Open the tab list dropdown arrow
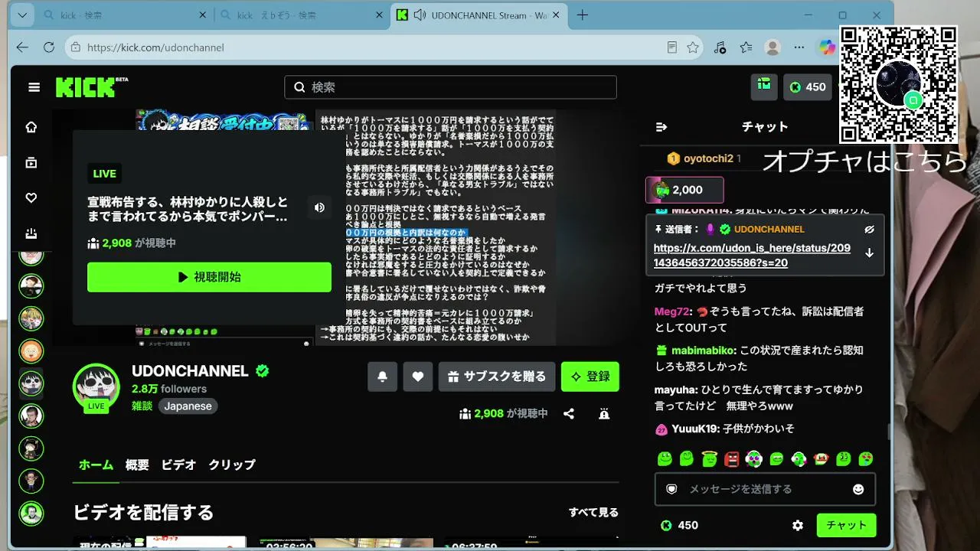Image resolution: width=980 pixels, height=551 pixels. click(x=22, y=15)
